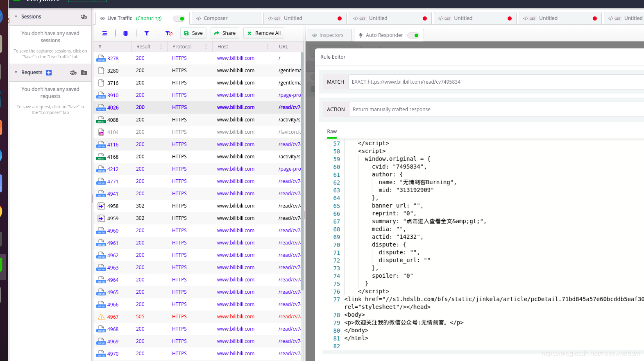Click the warning icon of row 4967
644x361 pixels.
pyautogui.click(x=101, y=317)
